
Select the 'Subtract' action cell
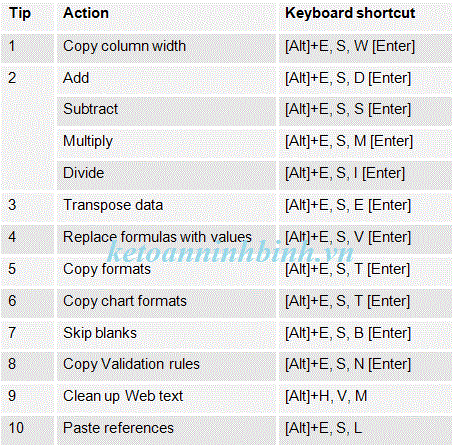[166, 111]
